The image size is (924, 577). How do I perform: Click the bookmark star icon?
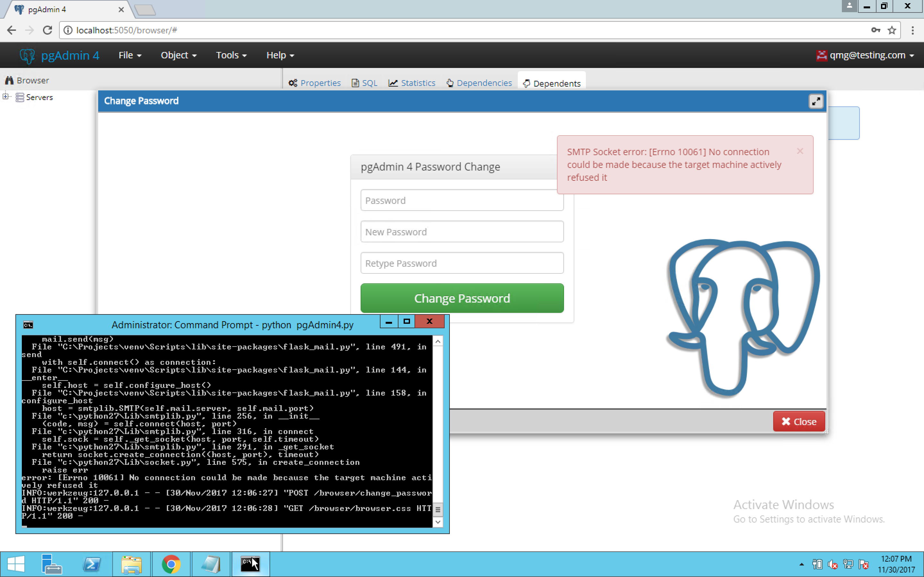click(892, 30)
